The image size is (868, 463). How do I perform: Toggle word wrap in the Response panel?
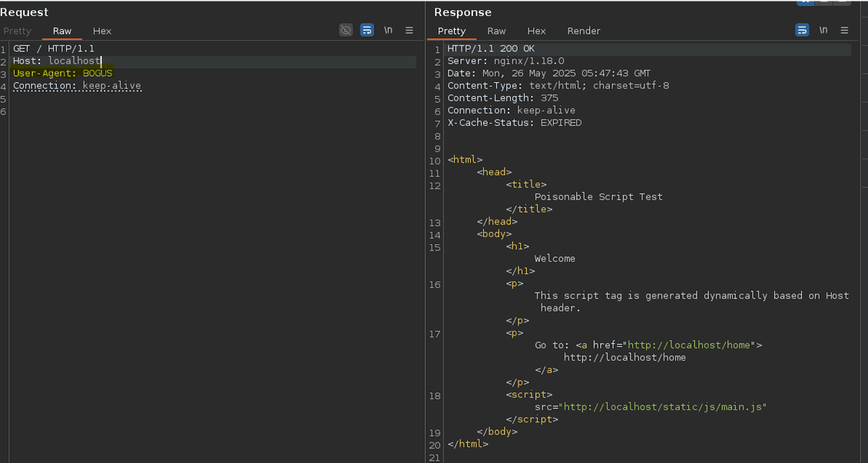click(802, 30)
